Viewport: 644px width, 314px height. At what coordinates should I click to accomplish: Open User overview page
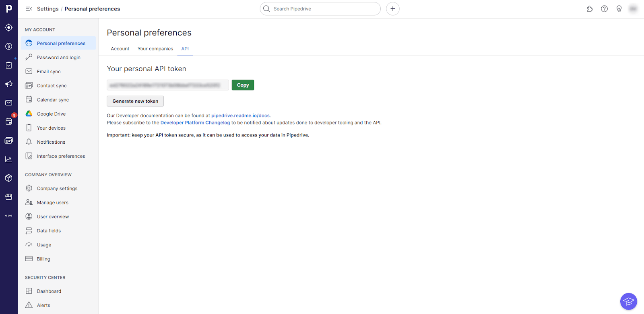[58, 216]
